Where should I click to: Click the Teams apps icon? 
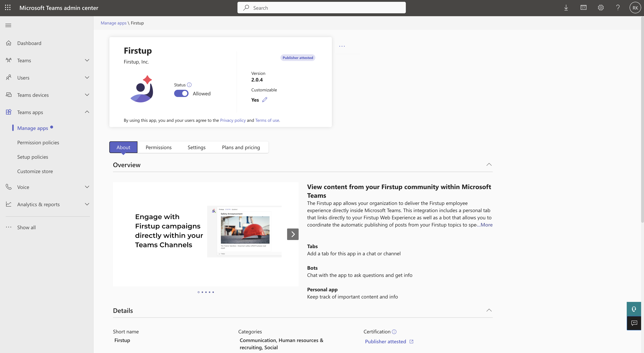click(9, 112)
